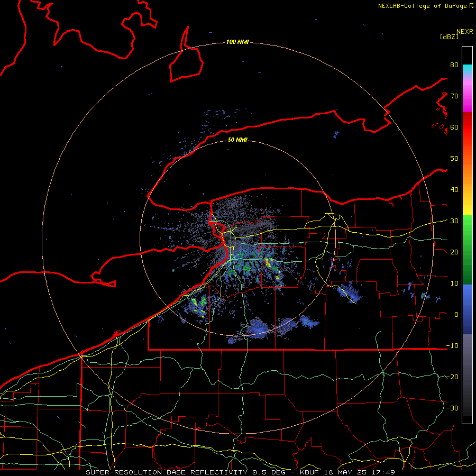This screenshot has height=476, width=476.
Task: Click the green segment of the dBZ color bar
Action: [x=467, y=250]
